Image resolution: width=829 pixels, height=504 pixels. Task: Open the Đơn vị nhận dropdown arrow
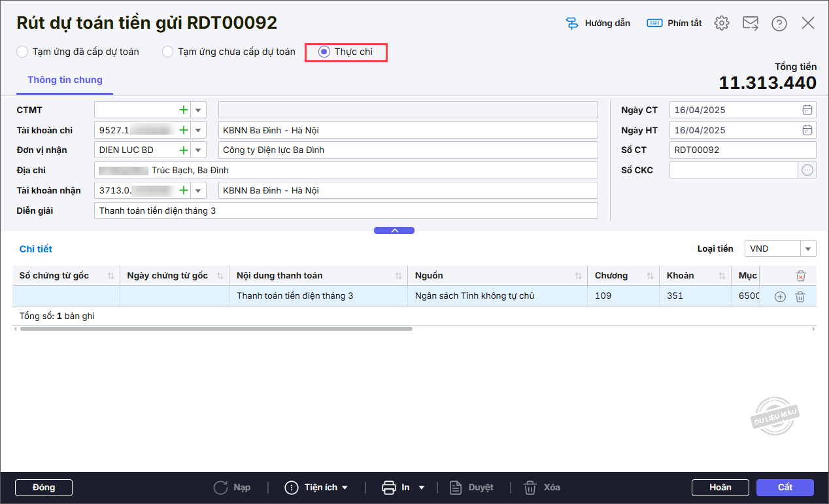pyautogui.click(x=198, y=150)
